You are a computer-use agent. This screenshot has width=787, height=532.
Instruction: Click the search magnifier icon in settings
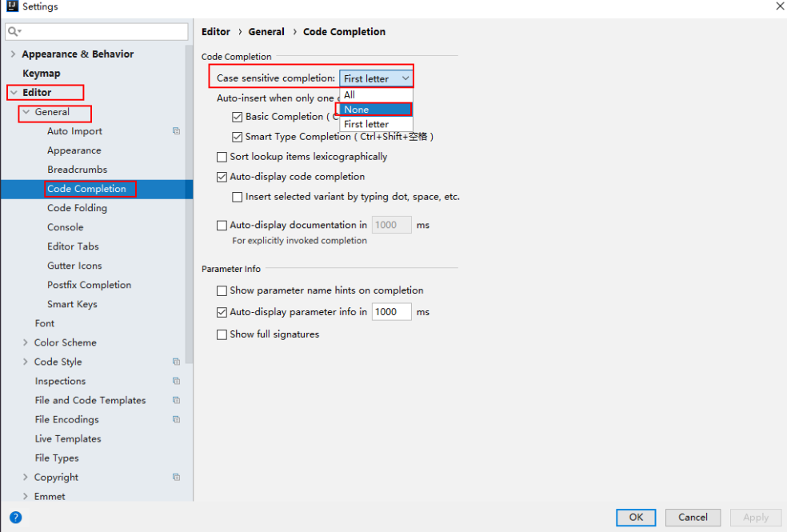click(14, 32)
